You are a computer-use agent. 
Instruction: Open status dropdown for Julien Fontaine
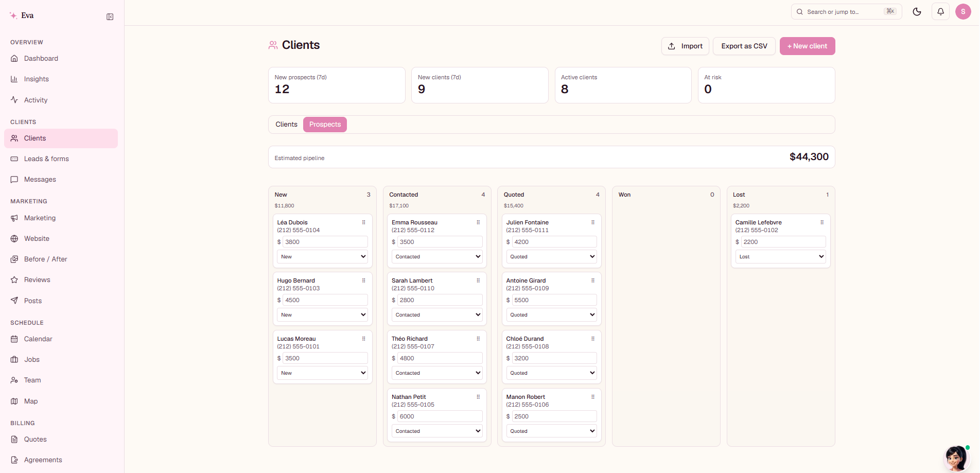(x=552, y=257)
